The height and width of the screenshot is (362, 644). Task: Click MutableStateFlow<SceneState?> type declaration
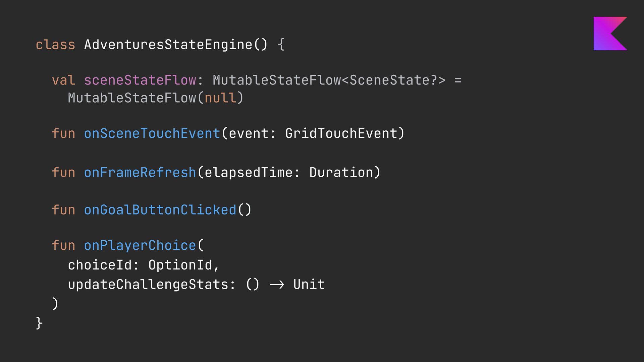pyautogui.click(x=329, y=80)
